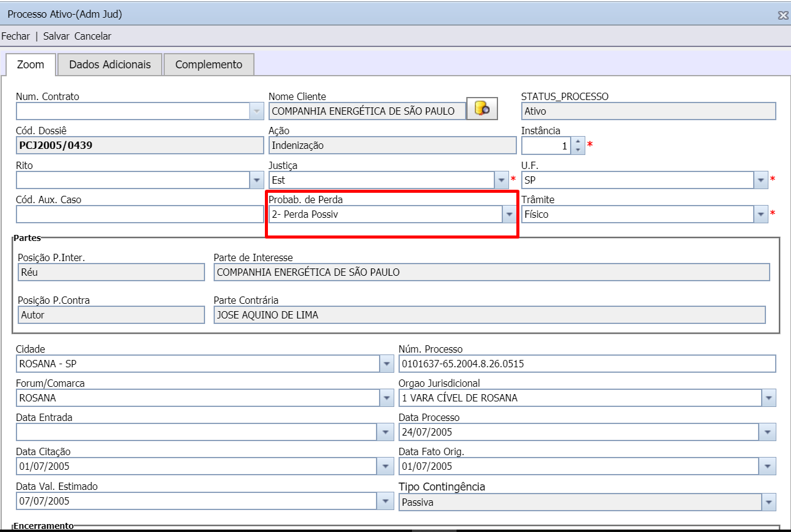This screenshot has height=532, width=791.
Task: Open the Justiça dropdown arrow
Action: pyautogui.click(x=501, y=180)
